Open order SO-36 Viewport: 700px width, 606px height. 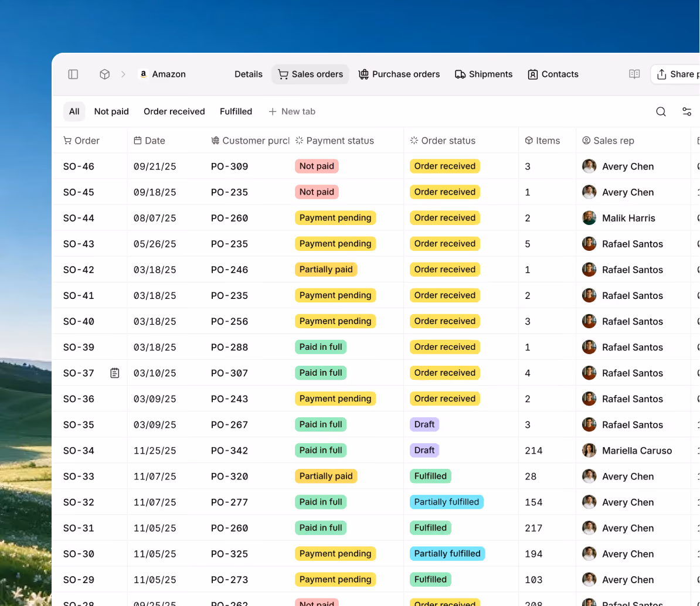(79, 399)
